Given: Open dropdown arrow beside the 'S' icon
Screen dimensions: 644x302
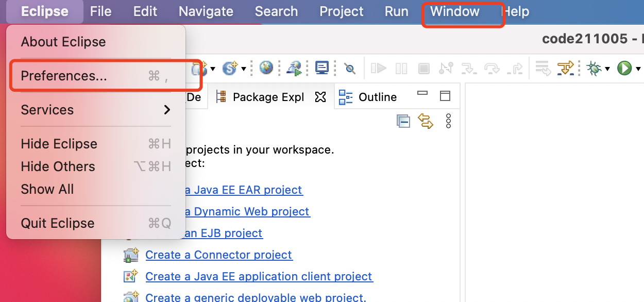Looking at the screenshot, I should 244,69.
